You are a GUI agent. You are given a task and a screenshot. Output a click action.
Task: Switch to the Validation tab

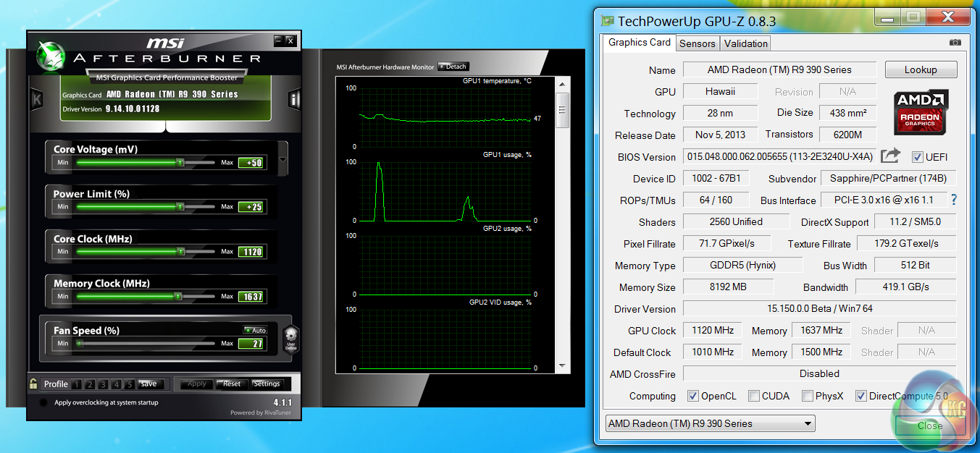[x=745, y=43]
